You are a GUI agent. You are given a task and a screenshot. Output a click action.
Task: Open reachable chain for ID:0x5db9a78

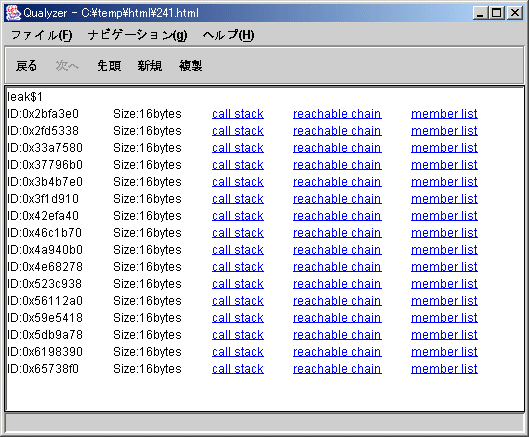(337, 335)
